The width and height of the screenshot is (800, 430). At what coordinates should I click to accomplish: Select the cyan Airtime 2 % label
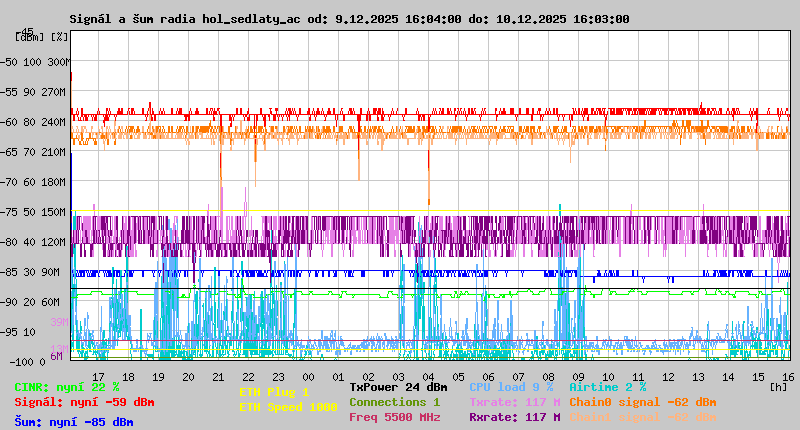(x=607, y=387)
